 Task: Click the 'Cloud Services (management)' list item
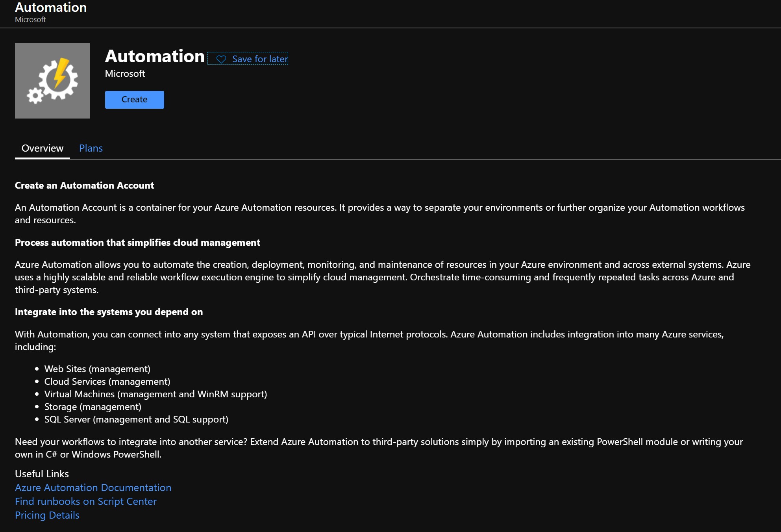pos(107,382)
